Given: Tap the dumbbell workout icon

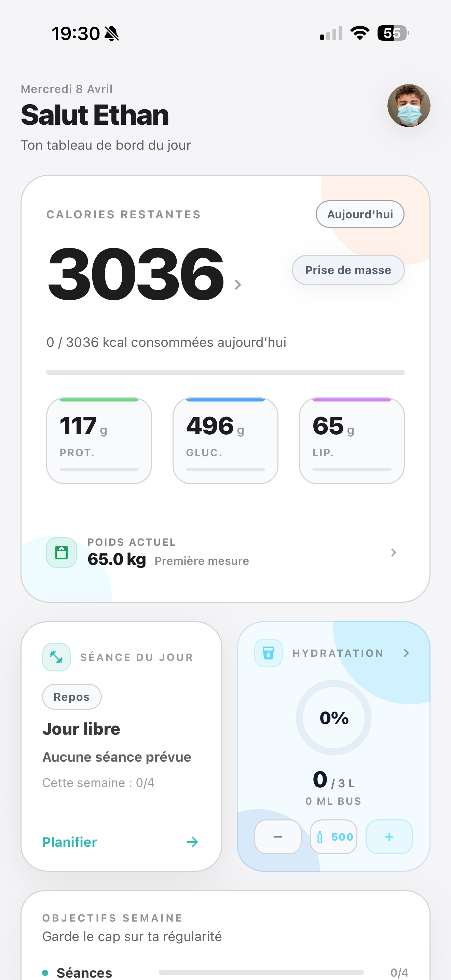Looking at the screenshot, I should tap(56, 657).
